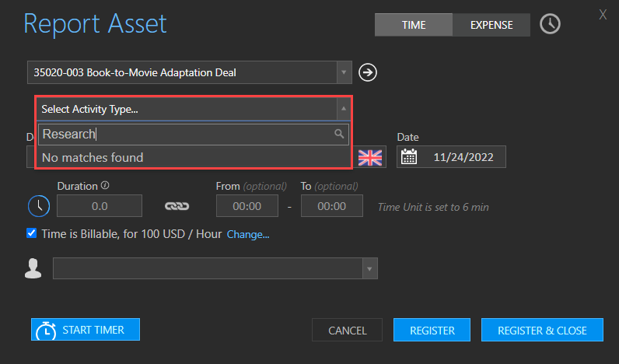Image resolution: width=619 pixels, height=364 pixels.
Task: Expand the matter dropdown arrow
Action: click(x=344, y=72)
